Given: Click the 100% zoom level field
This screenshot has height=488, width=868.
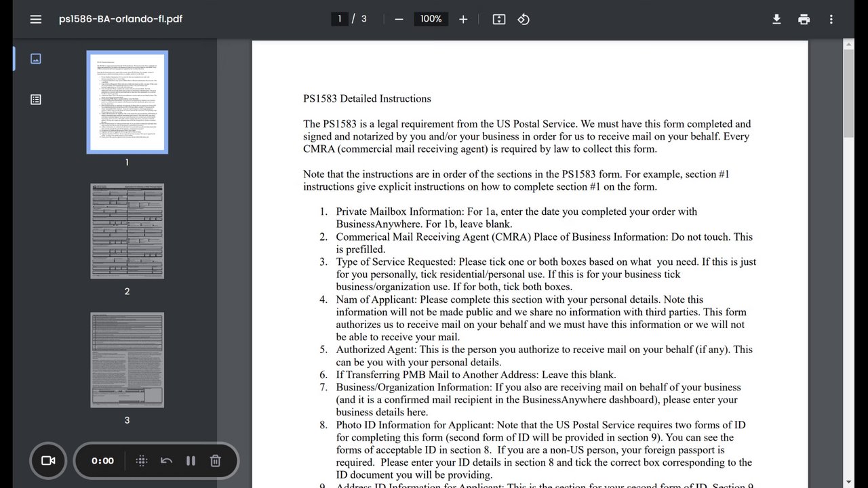Looking at the screenshot, I should (431, 19).
